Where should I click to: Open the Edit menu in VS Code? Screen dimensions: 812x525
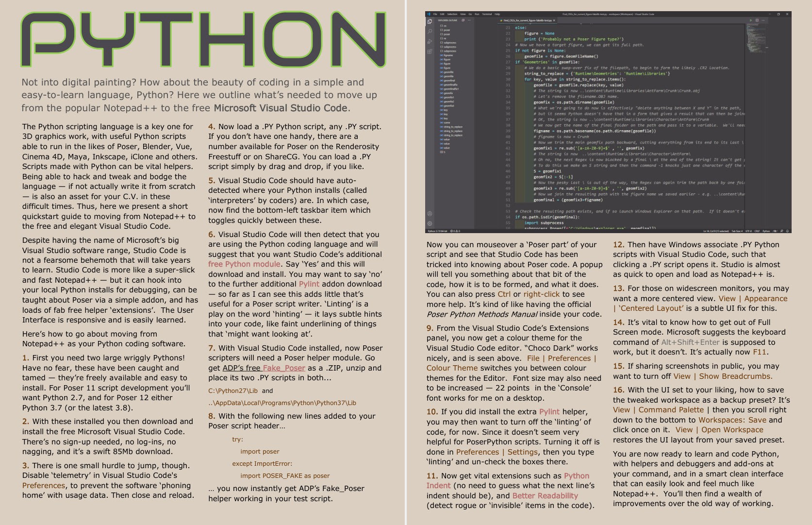pyautogui.click(x=442, y=14)
